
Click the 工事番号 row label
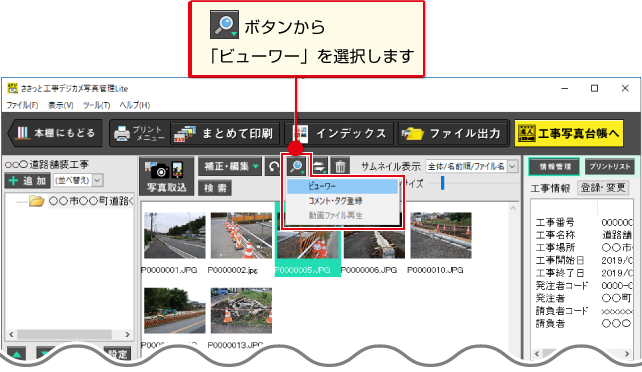[555, 222]
